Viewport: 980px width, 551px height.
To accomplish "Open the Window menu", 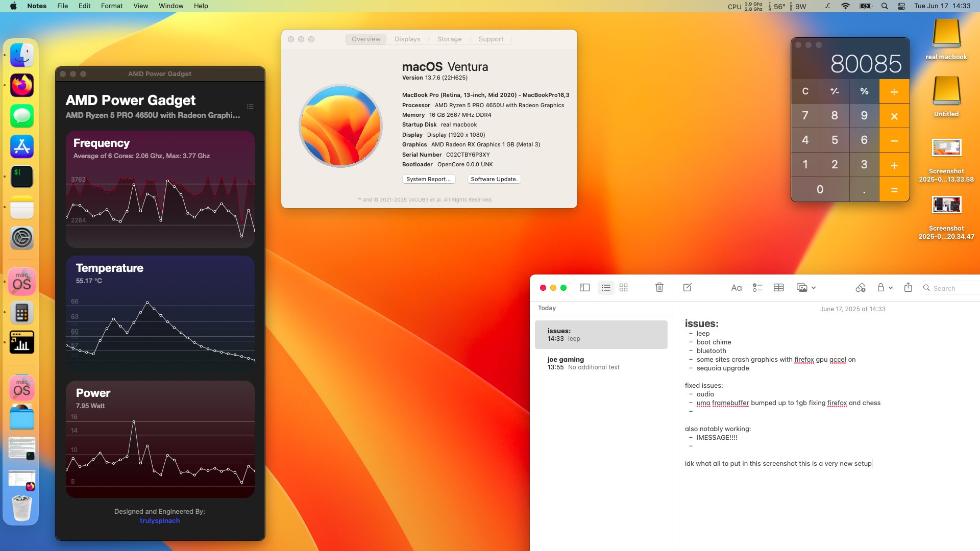I will (x=171, y=6).
